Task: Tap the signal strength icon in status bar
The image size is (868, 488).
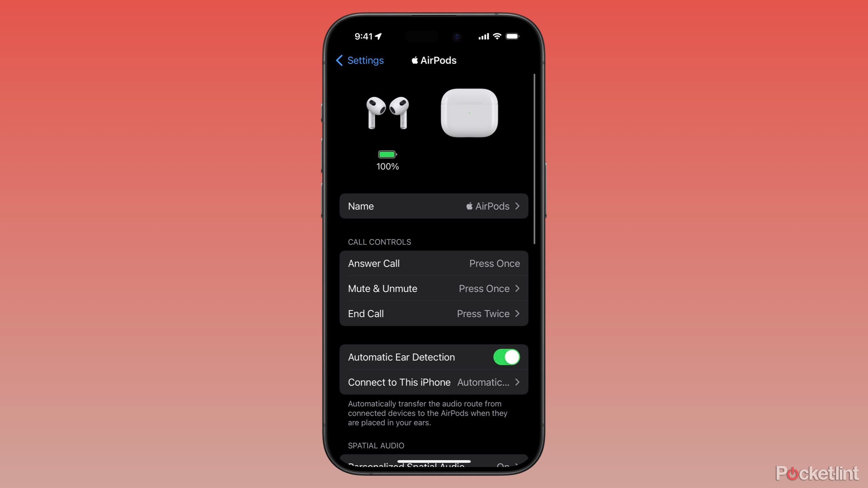Action: click(481, 36)
